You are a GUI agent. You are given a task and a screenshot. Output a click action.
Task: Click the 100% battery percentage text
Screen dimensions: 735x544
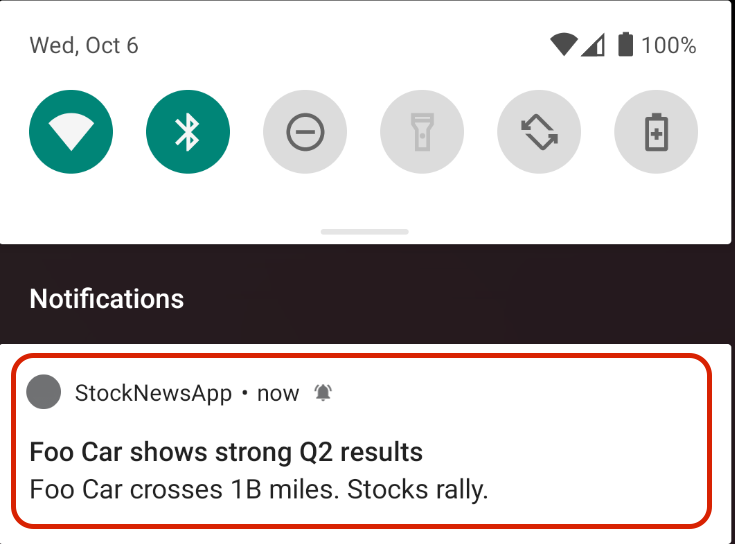pyautogui.click(x=669, y=45)
